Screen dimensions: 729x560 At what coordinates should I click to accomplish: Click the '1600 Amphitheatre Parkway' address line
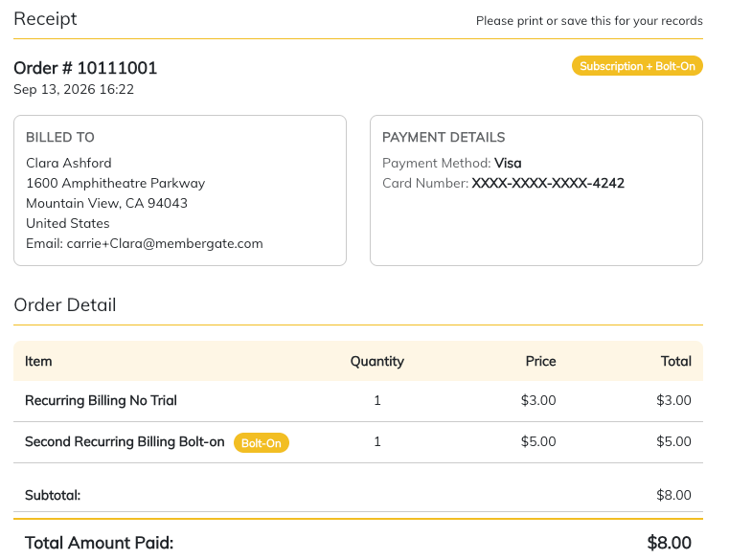pos(115,183)
